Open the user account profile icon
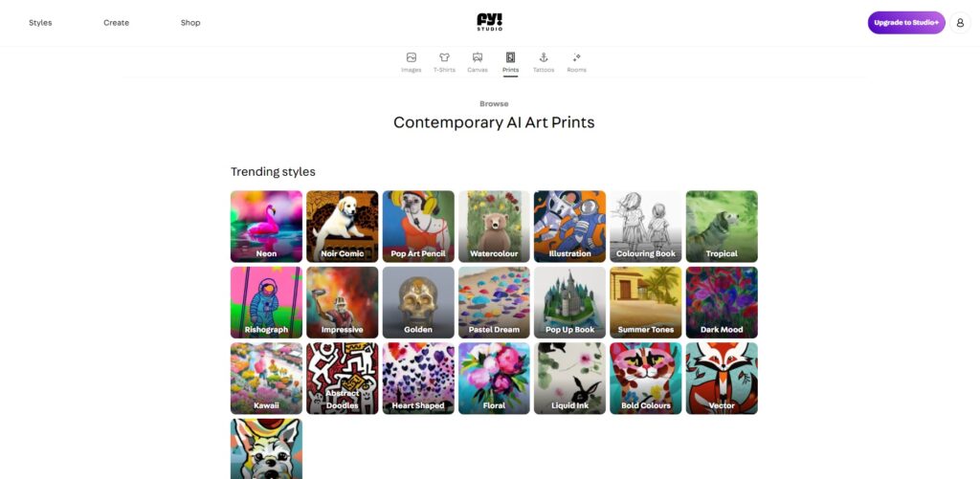980x479 pixels. pyautogui.click(x=960, y=23)
